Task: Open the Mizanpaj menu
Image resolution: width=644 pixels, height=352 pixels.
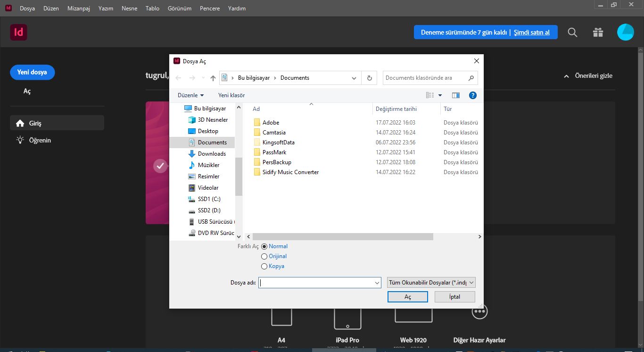Action: point(80,8)
